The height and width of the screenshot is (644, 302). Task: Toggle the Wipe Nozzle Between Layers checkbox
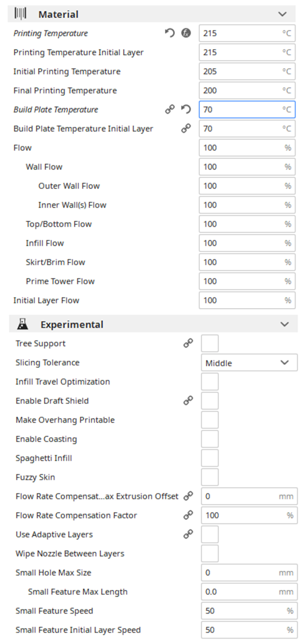(x=210, y=553)
